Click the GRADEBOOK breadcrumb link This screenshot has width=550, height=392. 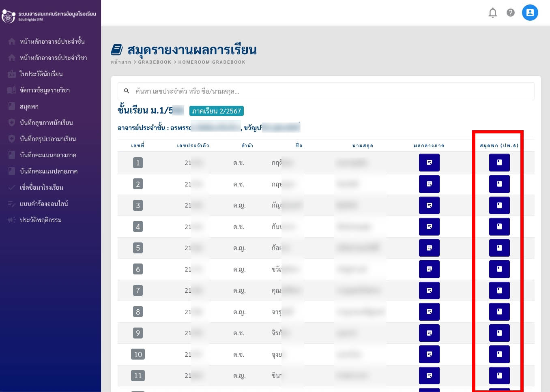point(155,62)
